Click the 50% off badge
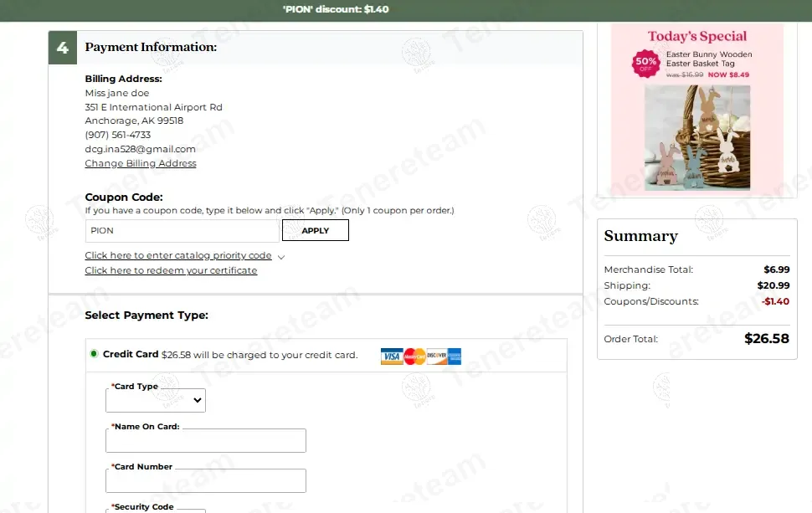 (645, 63)
